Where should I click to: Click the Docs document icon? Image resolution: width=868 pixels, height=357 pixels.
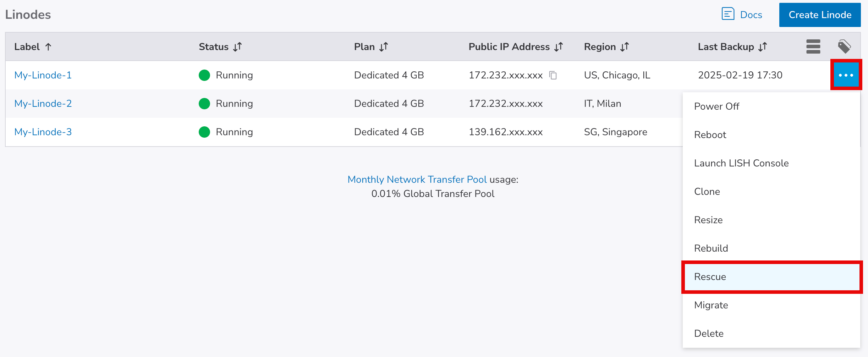pos(728,14)
